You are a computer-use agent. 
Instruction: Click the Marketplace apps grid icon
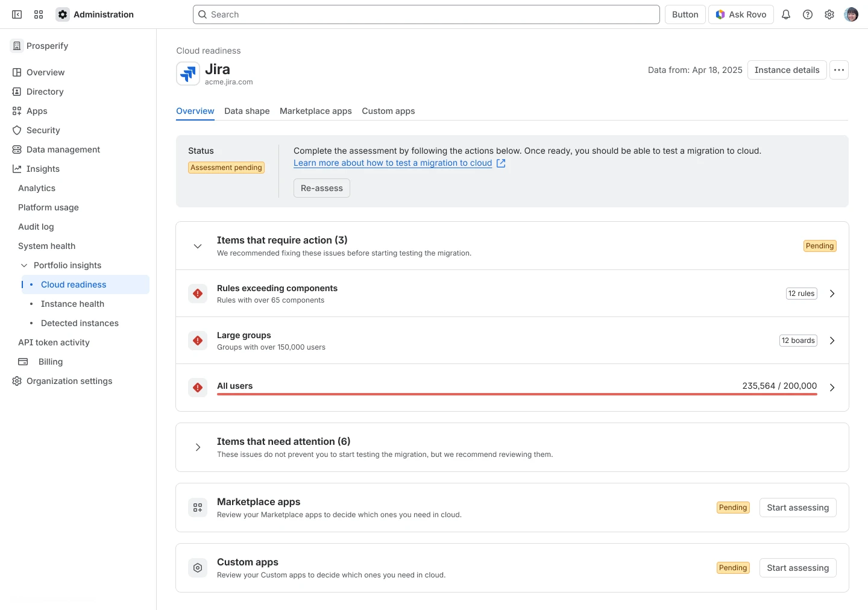(x=198, y=508)
